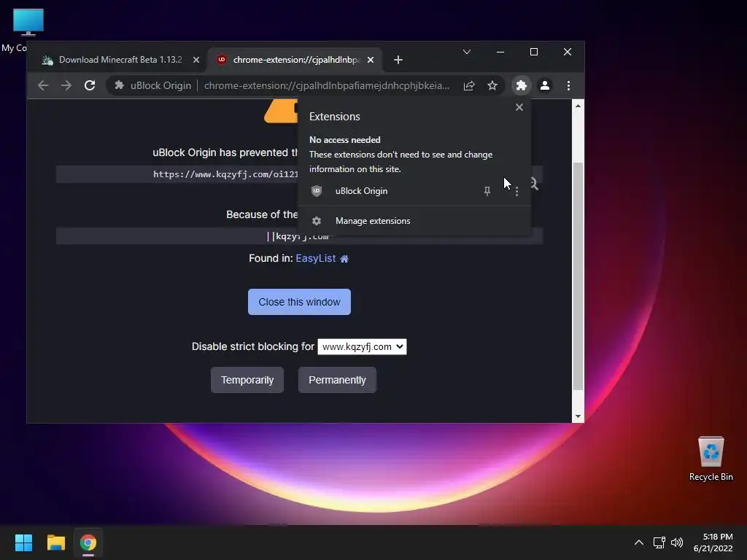747x560 pixels.
Task: Toggle the Extensions puzzle icon in toolbar
Action: 521,86
